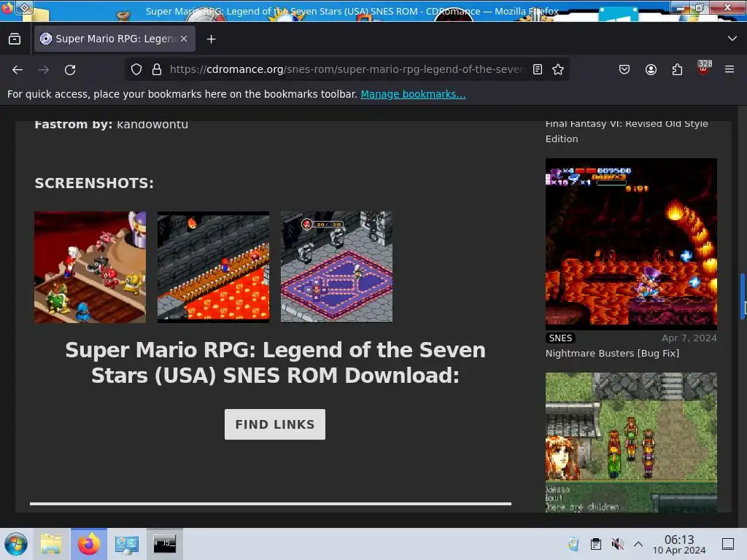Open the third screenshot with purple carpet
The width and height of the screenshot is (747, 560).
tap(336, 267)
